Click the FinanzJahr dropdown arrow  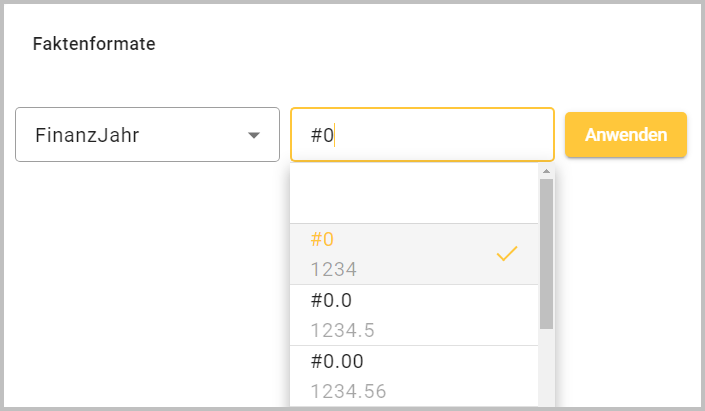tap(254, 135)
